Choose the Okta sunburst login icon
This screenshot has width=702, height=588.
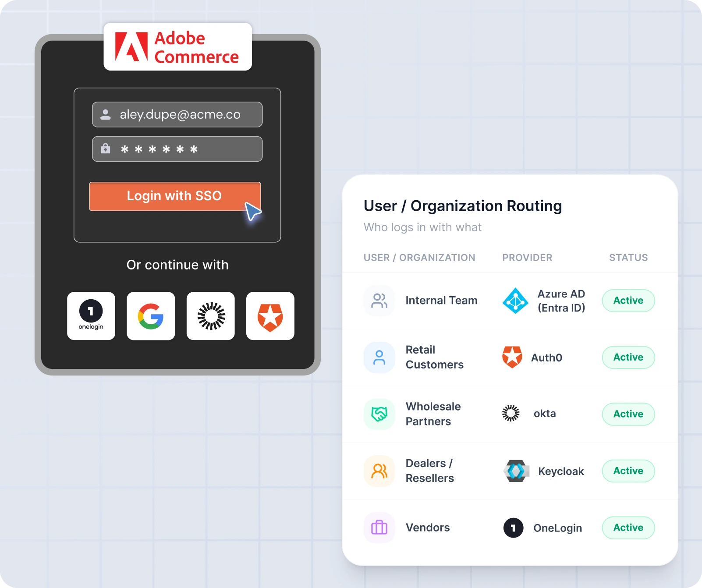(211, 316)
